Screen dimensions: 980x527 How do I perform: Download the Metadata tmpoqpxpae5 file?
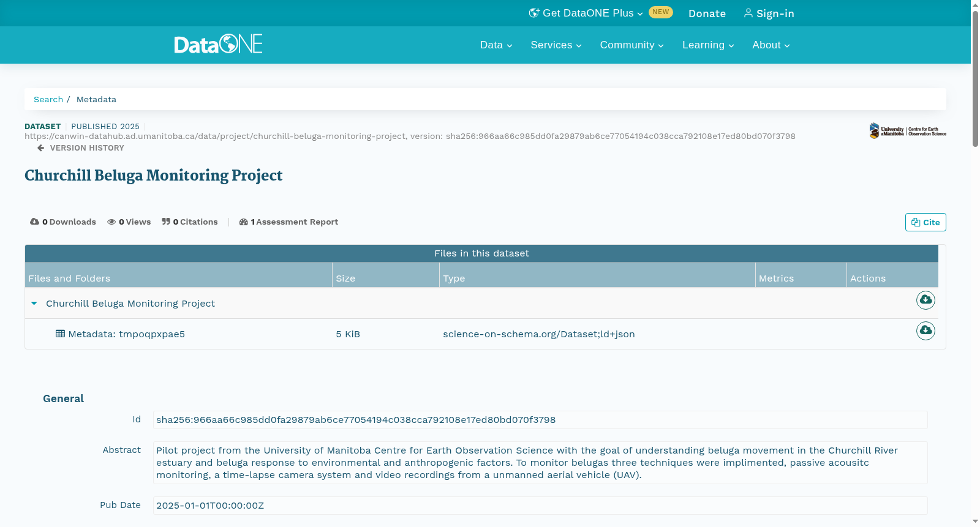click(925, 331)
